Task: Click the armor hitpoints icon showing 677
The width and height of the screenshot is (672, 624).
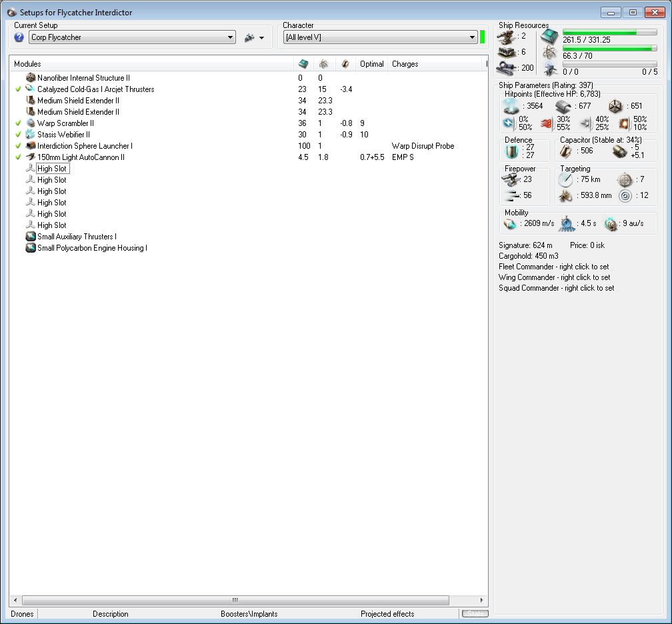Action: click(x=563, y=106)
